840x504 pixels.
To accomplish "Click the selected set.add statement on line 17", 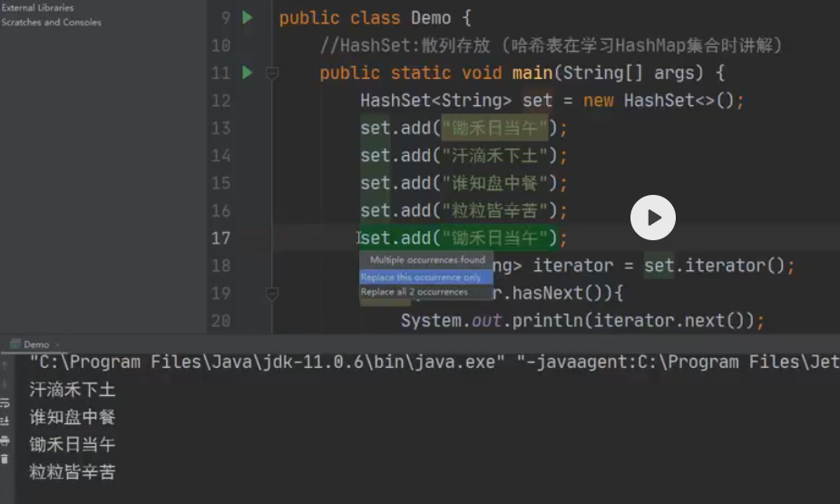I will pyautogui.click(x=459, y=237).
